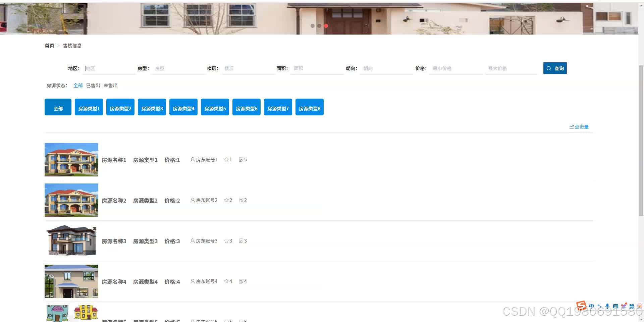Click the voice input microphone icon on Sogou toolbar
This screenshot has width=644, height=322.
tap(607, 306)
